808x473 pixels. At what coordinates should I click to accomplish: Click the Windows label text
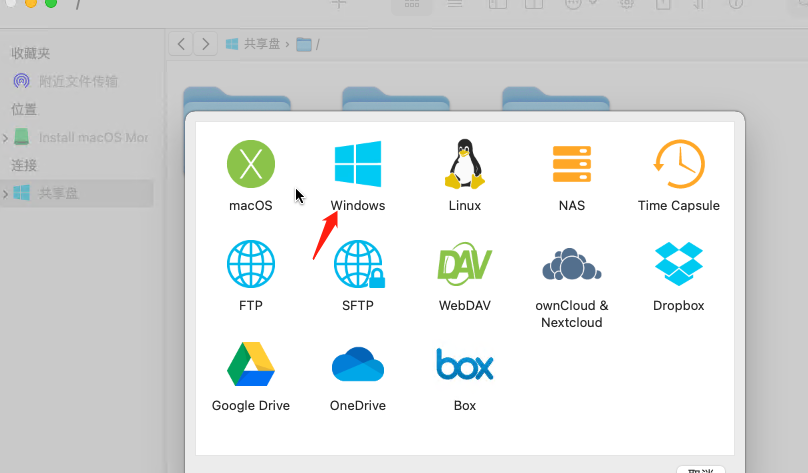pos(358,205)
